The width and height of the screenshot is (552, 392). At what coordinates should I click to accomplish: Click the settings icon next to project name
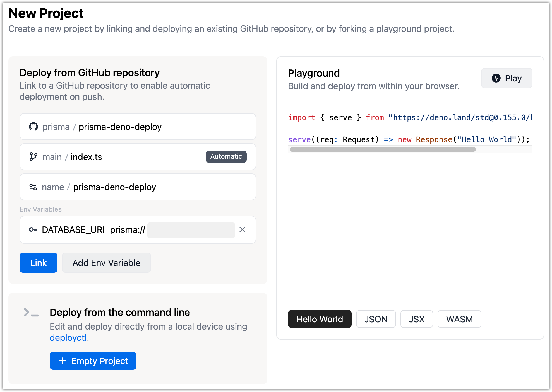tap(33, 187)
